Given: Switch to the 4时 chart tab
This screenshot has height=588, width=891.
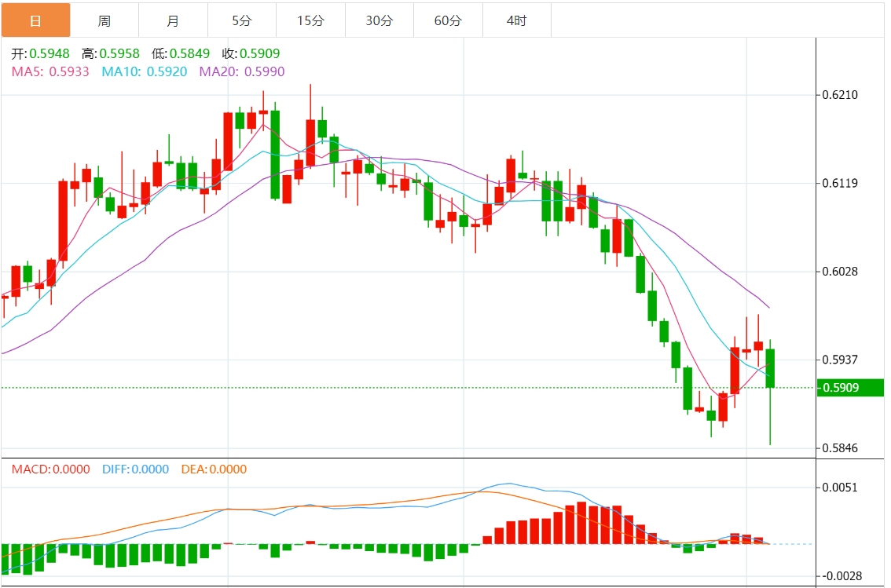Looking at the screenshot, I should [x=517, y=20].
